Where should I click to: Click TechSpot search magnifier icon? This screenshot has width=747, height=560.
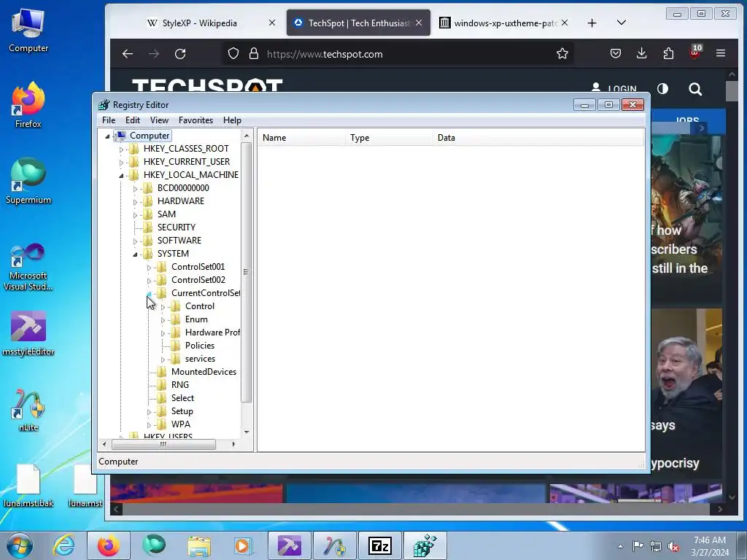695,89
